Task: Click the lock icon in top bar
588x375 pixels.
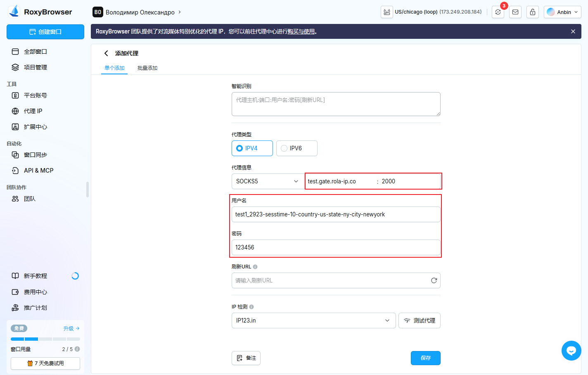Action: click(532, 12)
